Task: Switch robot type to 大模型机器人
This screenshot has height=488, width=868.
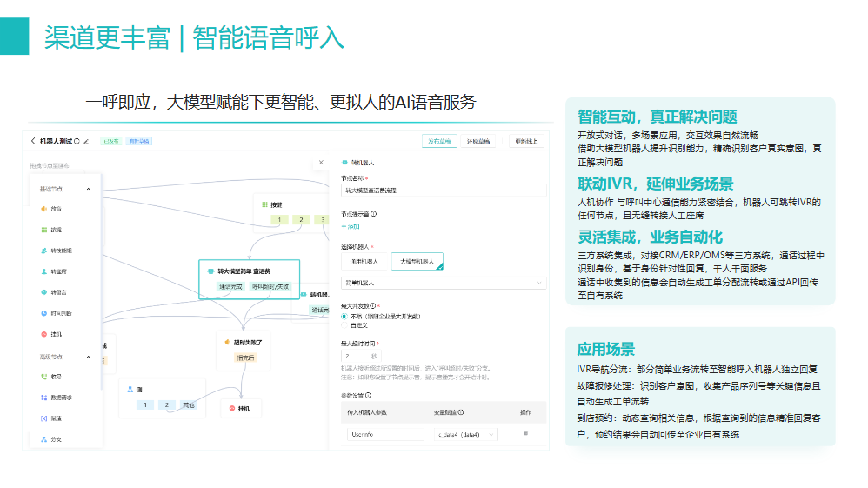Action: click(417, 262)
